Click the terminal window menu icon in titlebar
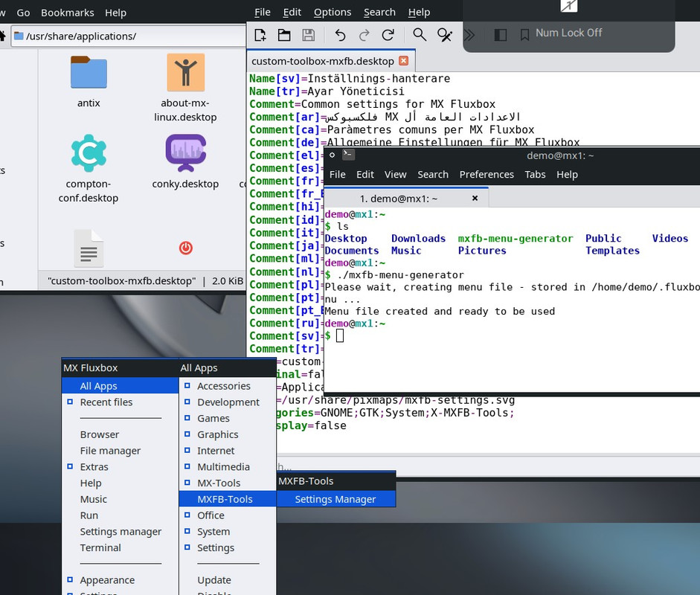This screenshot has height=595, width=700. (x=332, y=155)
